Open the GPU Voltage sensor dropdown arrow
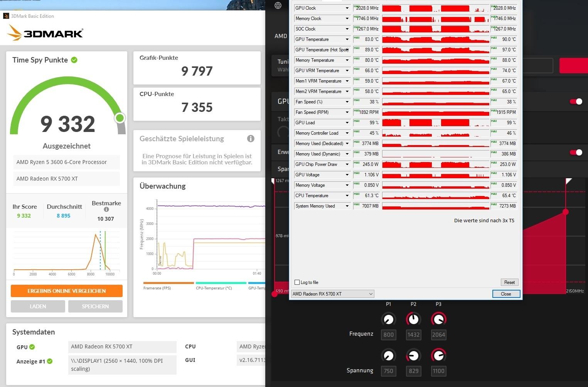Viewport: 588px width, 387px height. point(347,175)
